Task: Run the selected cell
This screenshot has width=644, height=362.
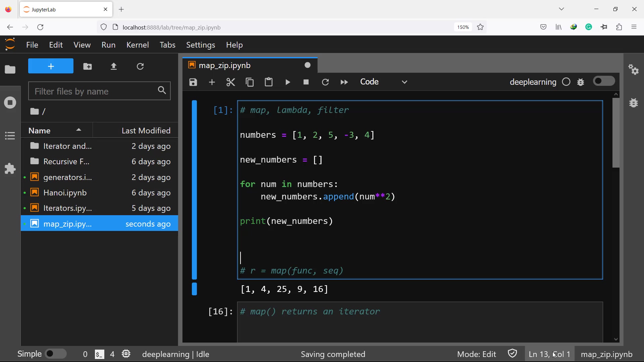Action: pos(288,82)
